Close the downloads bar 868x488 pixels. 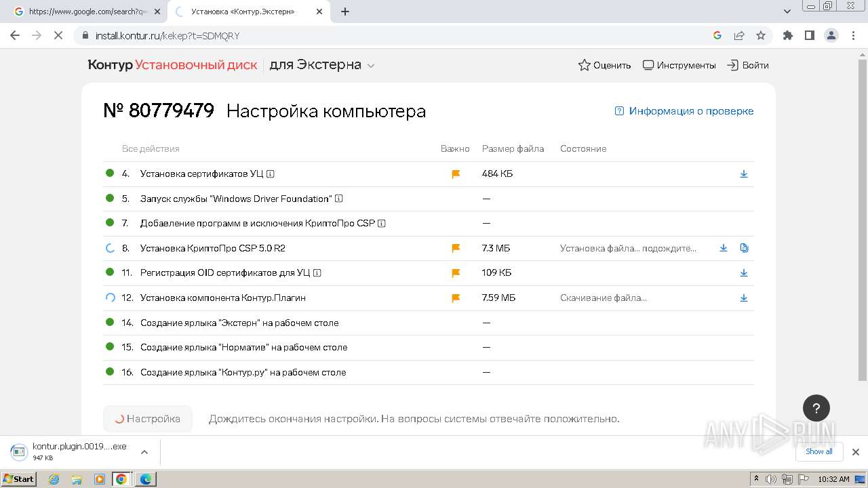pos(856,452)
